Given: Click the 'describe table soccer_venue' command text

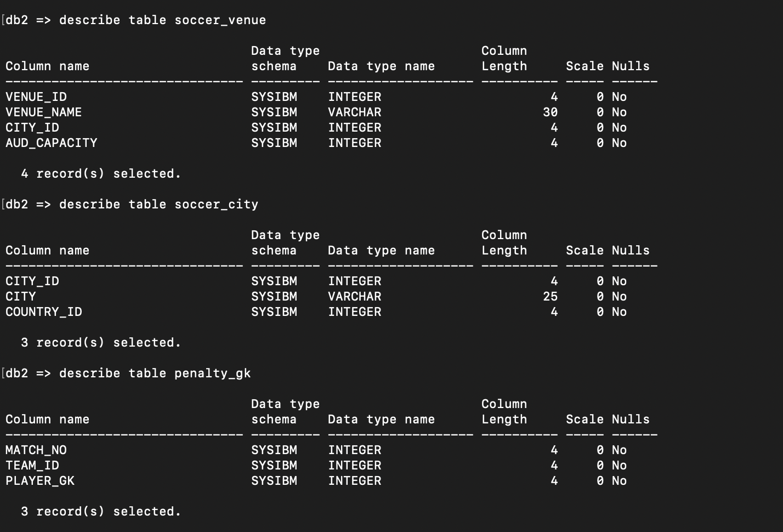Looking at the screenshot, I should 162,20.
